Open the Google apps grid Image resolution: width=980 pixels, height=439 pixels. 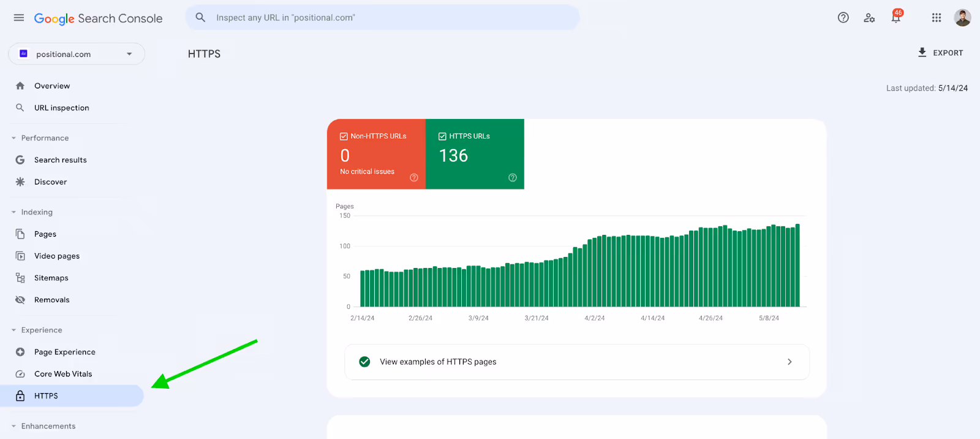937,18
